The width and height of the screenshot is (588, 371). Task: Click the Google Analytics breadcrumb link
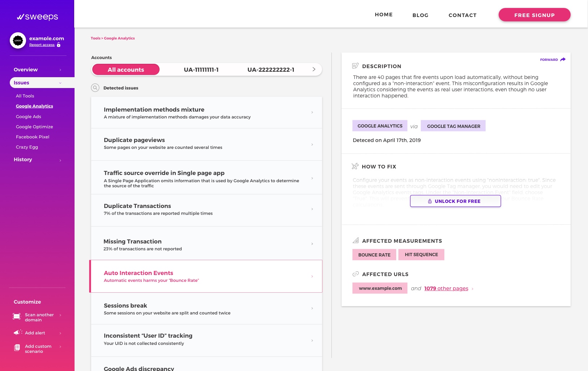click(119, 38)
